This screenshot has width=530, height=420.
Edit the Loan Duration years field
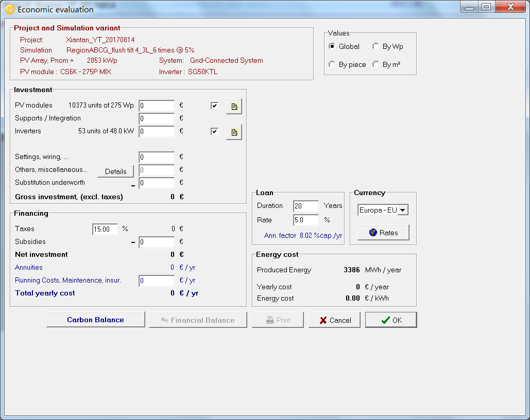pos(305,206)
